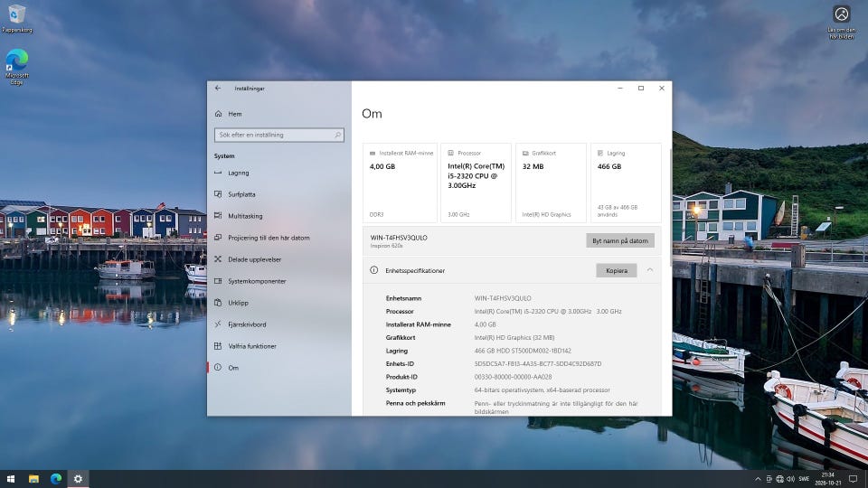
Task: Click the 4,00 GB RAM card value
Action: [382, 166]
